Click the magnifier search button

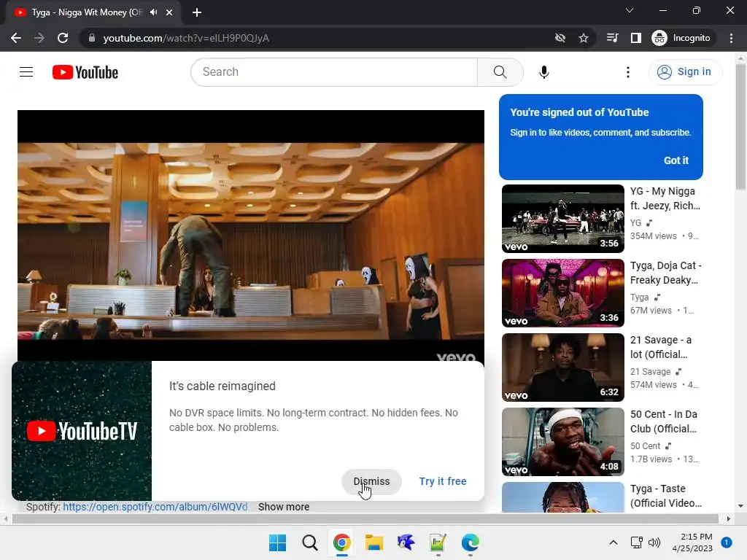tap(500, 72)
